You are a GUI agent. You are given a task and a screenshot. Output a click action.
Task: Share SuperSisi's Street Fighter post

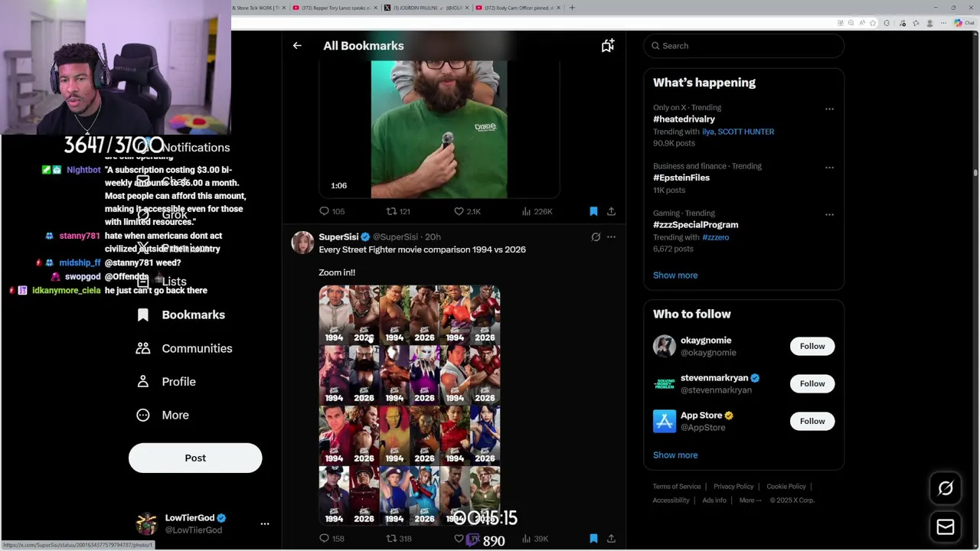click(611, 539)
